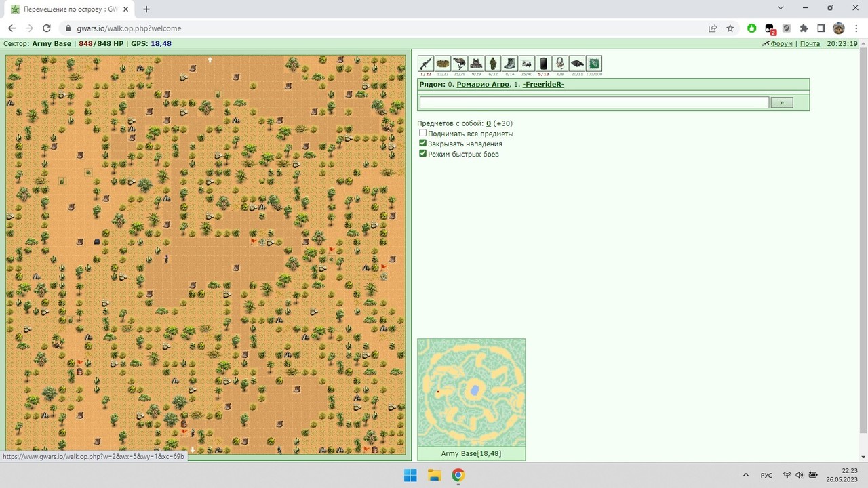The width and height of the screenshot is (868, 488).
Task: Click the share page icon in address bar
Action: (x=713, y=28)
